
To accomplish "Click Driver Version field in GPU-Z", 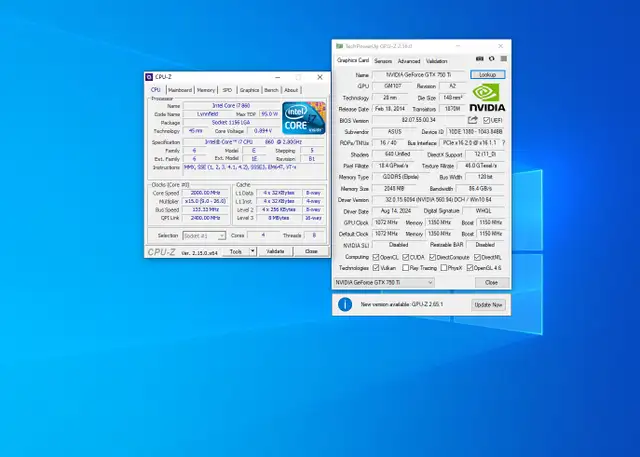I will (438, 200).
